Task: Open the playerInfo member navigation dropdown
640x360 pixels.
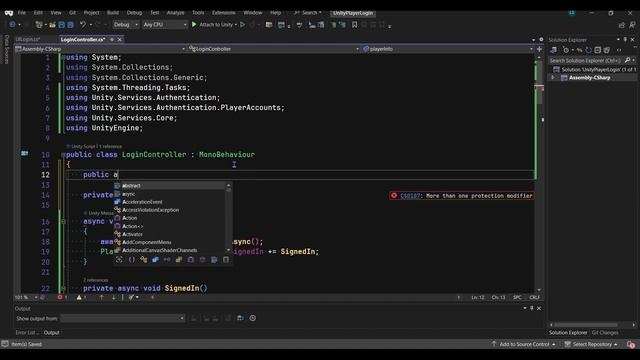Action: 448,49
